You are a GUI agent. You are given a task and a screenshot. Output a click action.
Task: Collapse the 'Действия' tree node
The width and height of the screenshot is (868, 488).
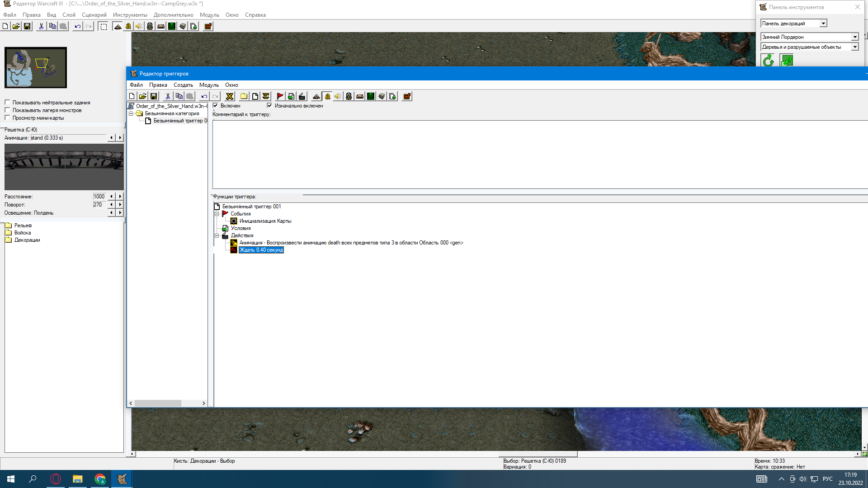(x=217, y=235)
